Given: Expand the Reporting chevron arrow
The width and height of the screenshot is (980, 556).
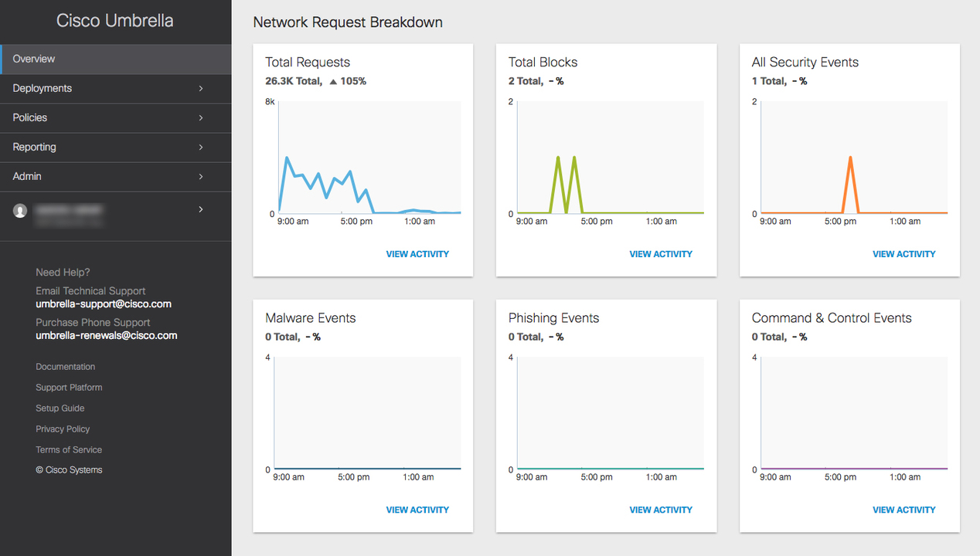Looking at the screenshot, I should [x=201, y=147].
